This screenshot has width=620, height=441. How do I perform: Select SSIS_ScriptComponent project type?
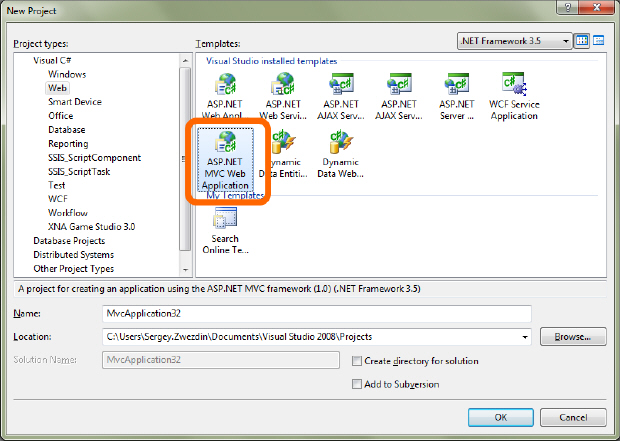pos(95,158)
